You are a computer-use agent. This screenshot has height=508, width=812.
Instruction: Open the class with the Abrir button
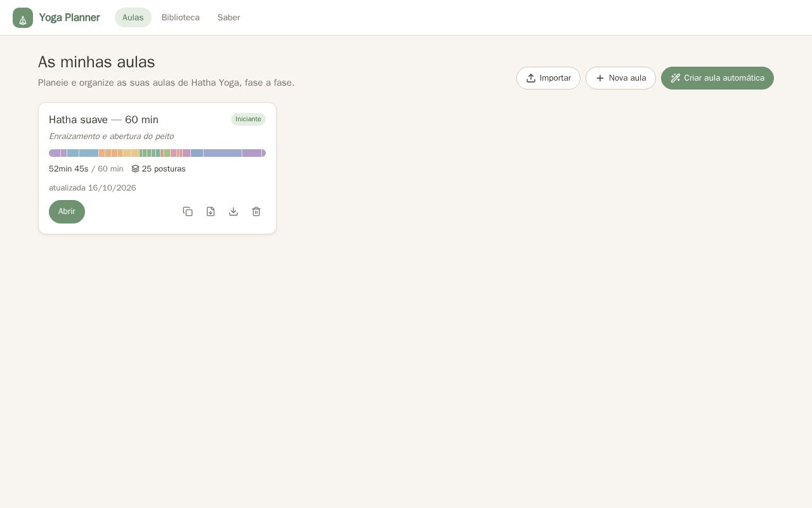(67, 211)
